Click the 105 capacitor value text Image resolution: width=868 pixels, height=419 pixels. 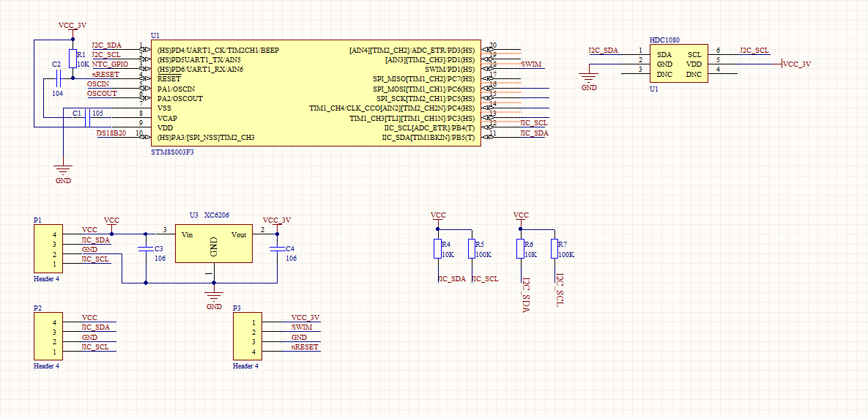(x=98, y=113)
